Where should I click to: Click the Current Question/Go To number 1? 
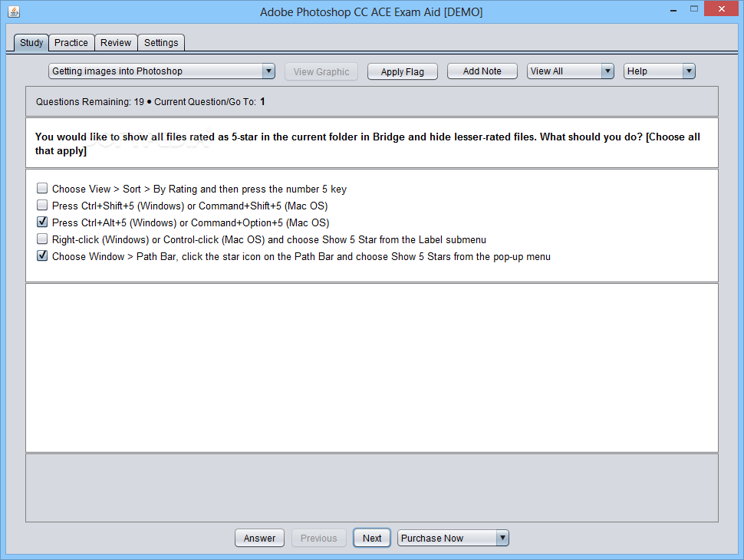click(x=262, y=101)
